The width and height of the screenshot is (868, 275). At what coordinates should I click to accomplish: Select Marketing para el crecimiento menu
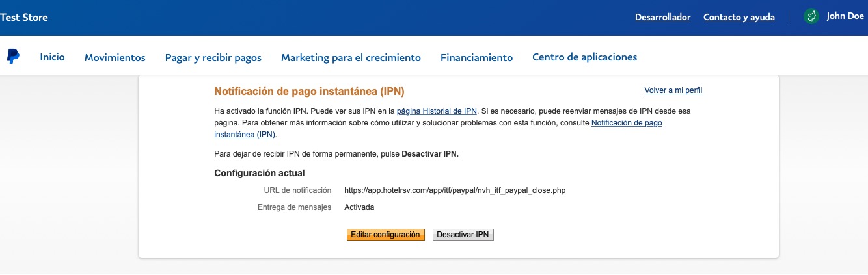click(x=351, y=57)
